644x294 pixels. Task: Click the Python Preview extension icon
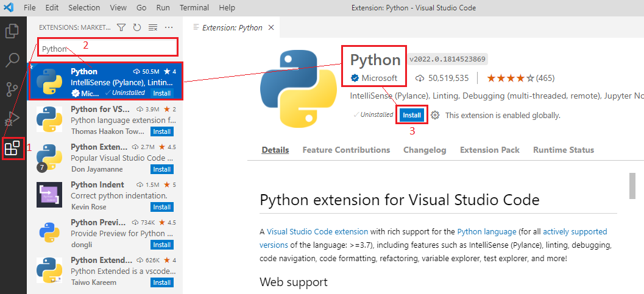(x=49, y=233)
